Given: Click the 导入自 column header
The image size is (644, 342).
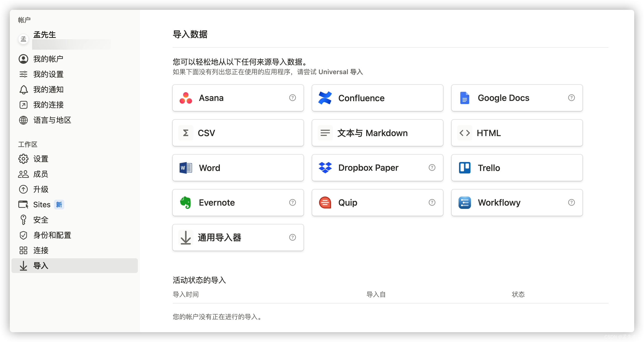Looking at the screenshot, I should tap(376, 295).
